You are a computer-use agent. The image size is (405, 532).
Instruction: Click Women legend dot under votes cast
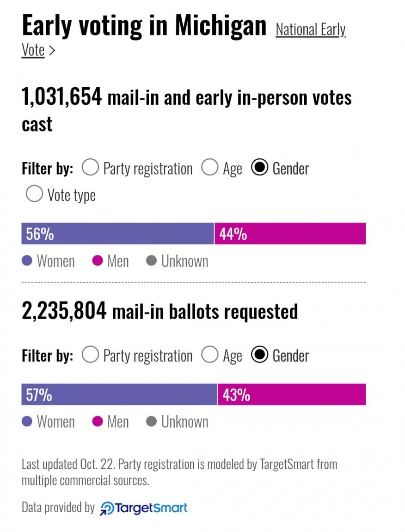click(x=27, y=261)
